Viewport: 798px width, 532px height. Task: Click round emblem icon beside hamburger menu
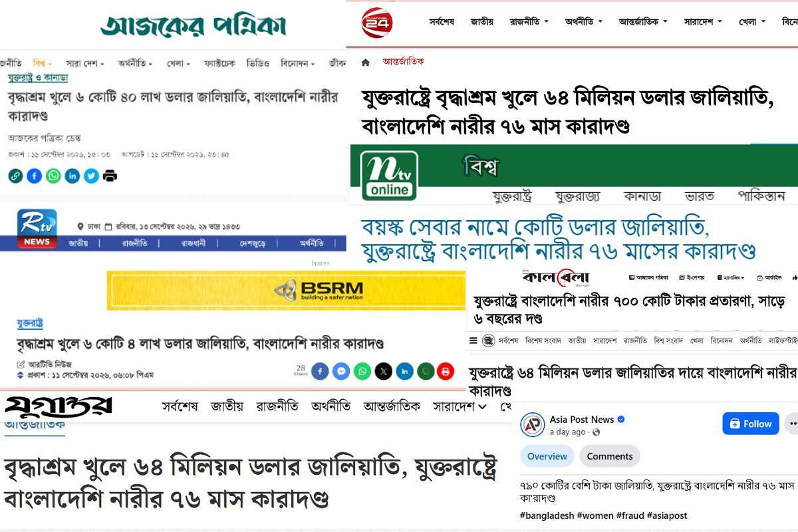(x=489, y=340)
